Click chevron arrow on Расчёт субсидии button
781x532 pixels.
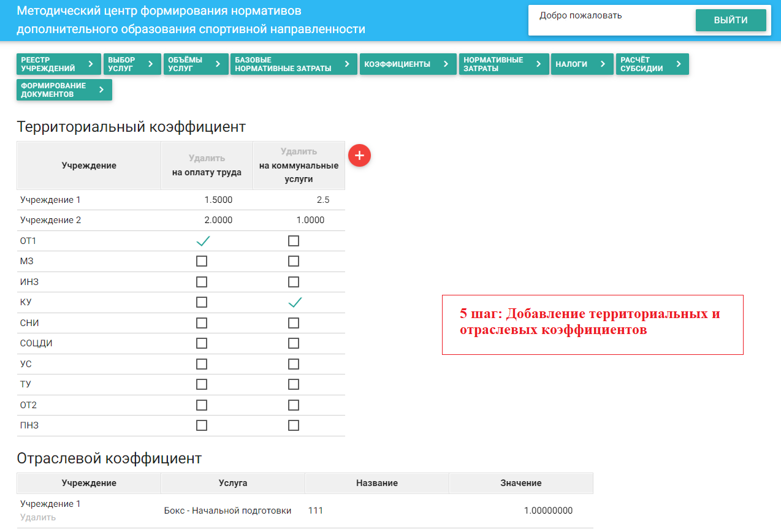678,64
